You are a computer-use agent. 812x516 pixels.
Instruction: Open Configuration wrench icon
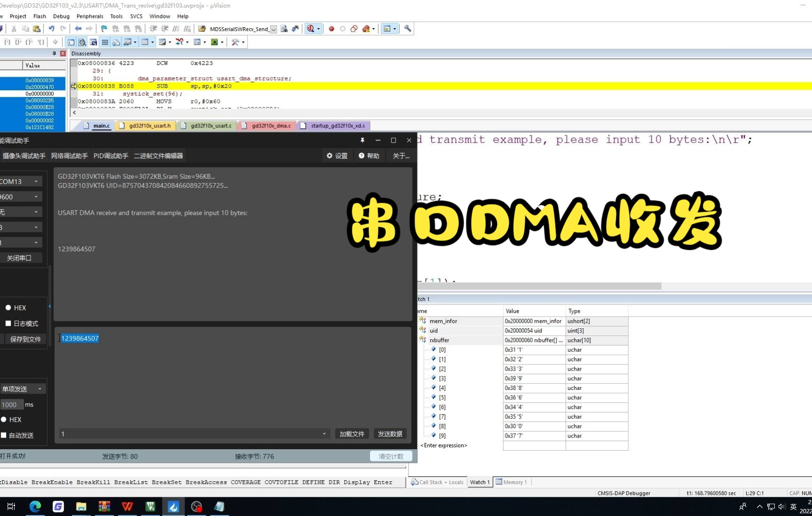[408, 29]
